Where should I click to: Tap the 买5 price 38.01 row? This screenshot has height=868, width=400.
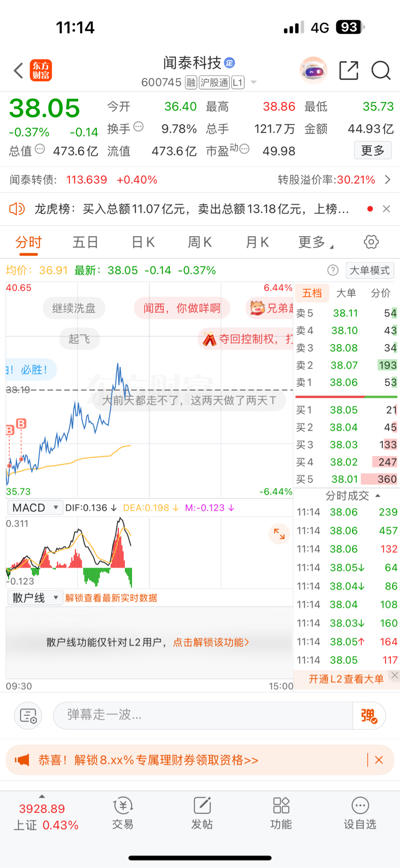tap(346, 479)
